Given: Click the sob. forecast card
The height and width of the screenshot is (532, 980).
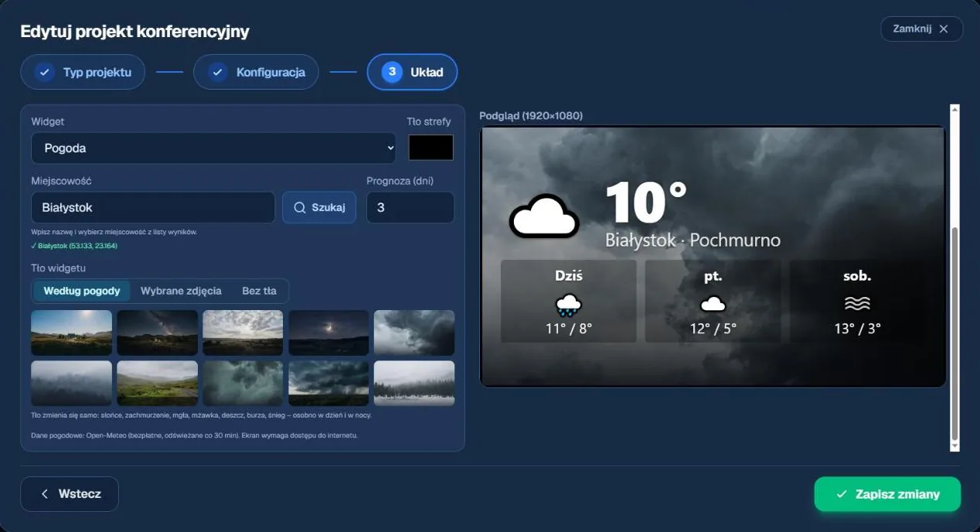Looking at the screenshot, I should click(x=857, y=301).
